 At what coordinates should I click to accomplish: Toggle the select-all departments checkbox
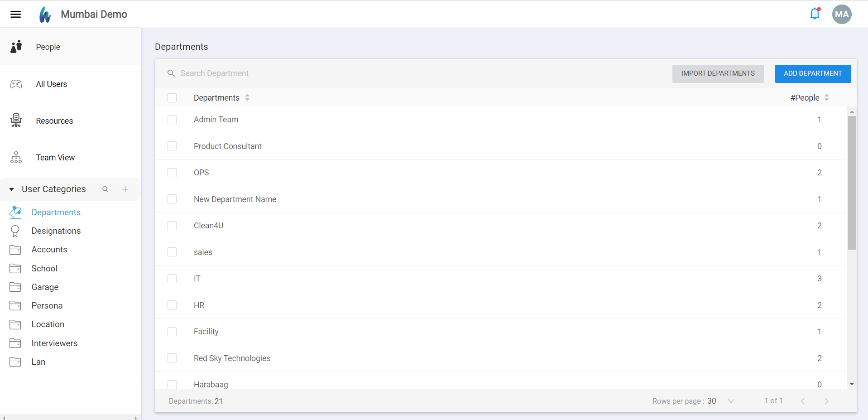(172, 98)
